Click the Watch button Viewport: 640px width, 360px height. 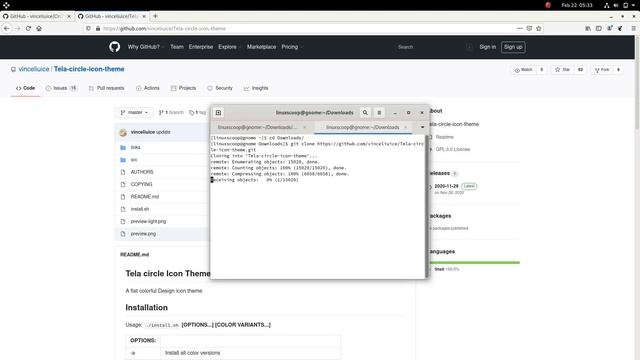click(x=523, y=70)
